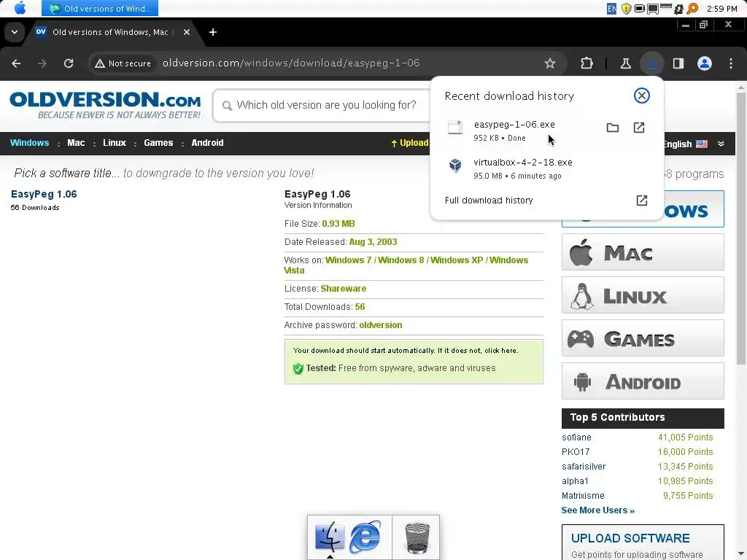Image resolution: width=747 pixels, height=560 pixels.
Task: Expand the English language dropdown chevron
Action: pos(721,144)
